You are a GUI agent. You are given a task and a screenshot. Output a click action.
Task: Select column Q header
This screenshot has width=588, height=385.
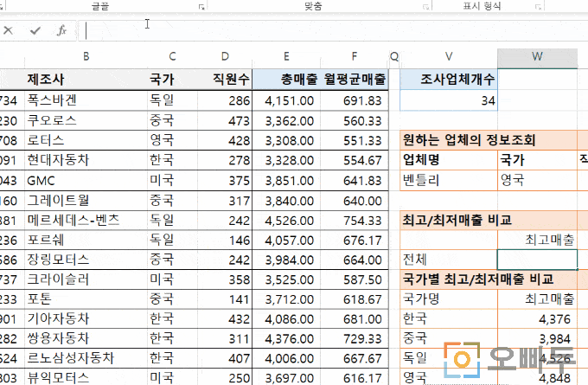[394, 56]
